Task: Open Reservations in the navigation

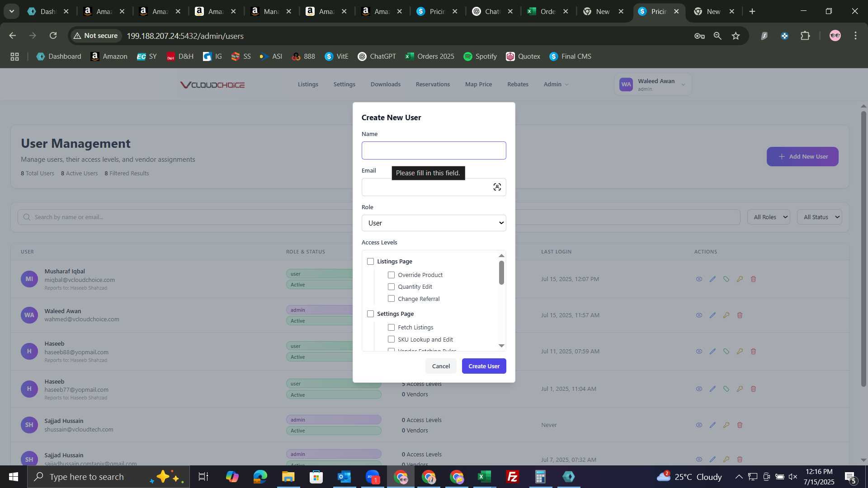Action: [433, 84]
